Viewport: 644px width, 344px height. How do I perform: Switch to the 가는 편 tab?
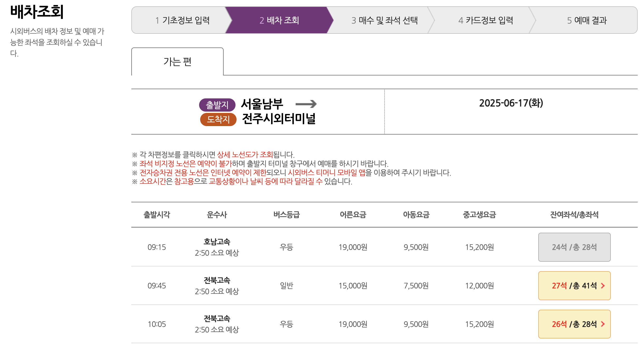tap(178, 61)
